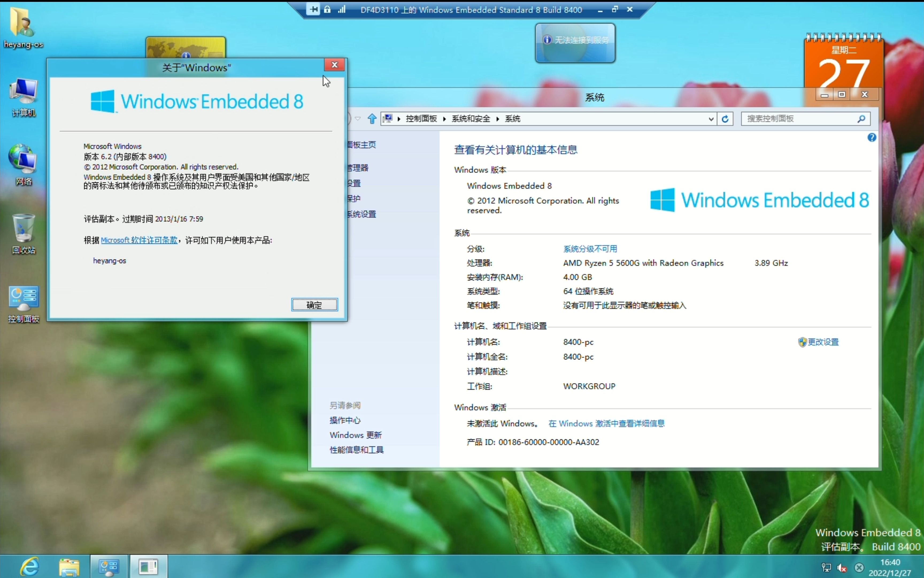
Task: Click the search magnifier in control panel search
Action: click(x=861, y=119)
